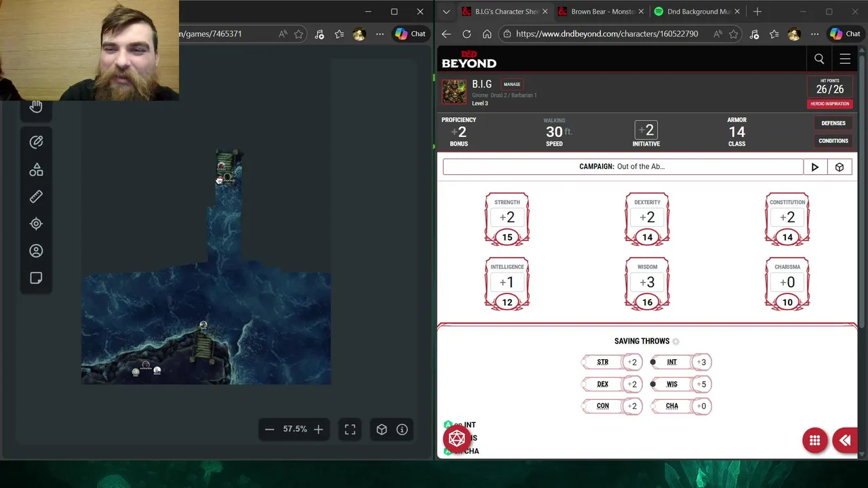Open D&D Beyond search
Image resolution: width=868 pixels, height=488 pixels.
click(819, 59)
